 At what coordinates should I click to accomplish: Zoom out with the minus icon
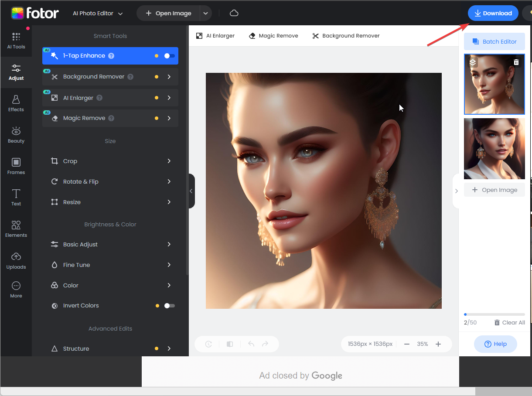click(x=407, y=344)
